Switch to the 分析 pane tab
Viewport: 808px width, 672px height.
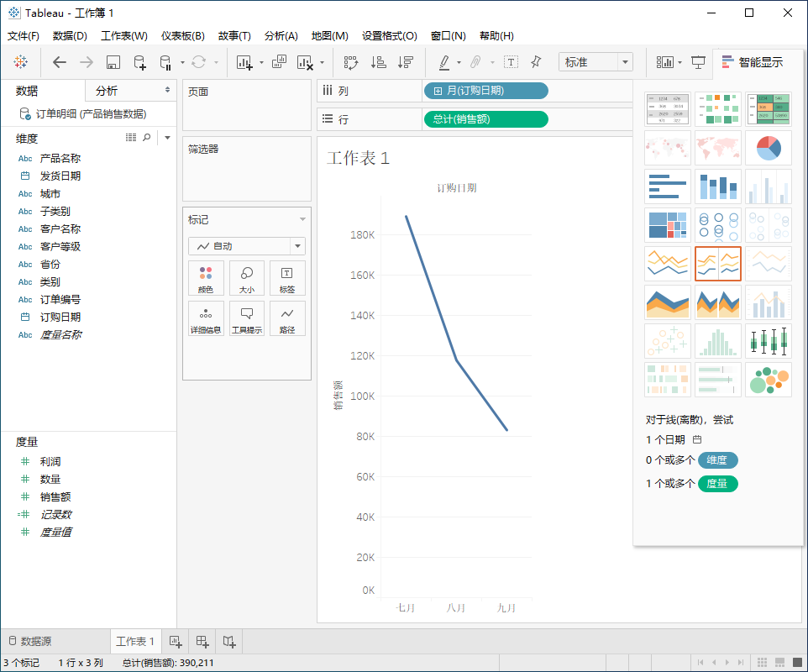click(x=131, y=91)
